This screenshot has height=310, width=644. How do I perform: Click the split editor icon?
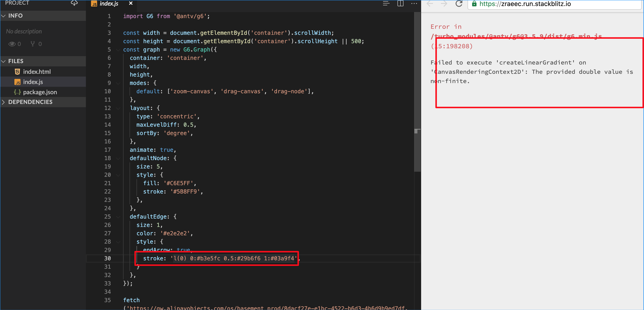400,3
